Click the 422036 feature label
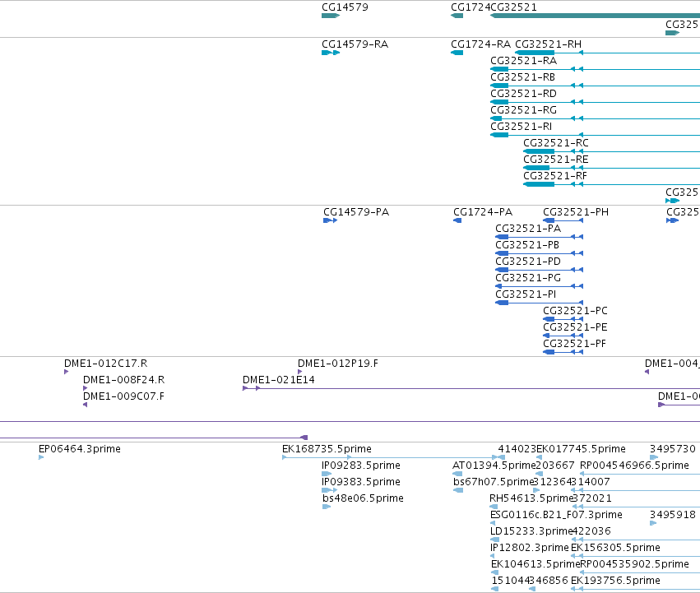 coord(591,532)
